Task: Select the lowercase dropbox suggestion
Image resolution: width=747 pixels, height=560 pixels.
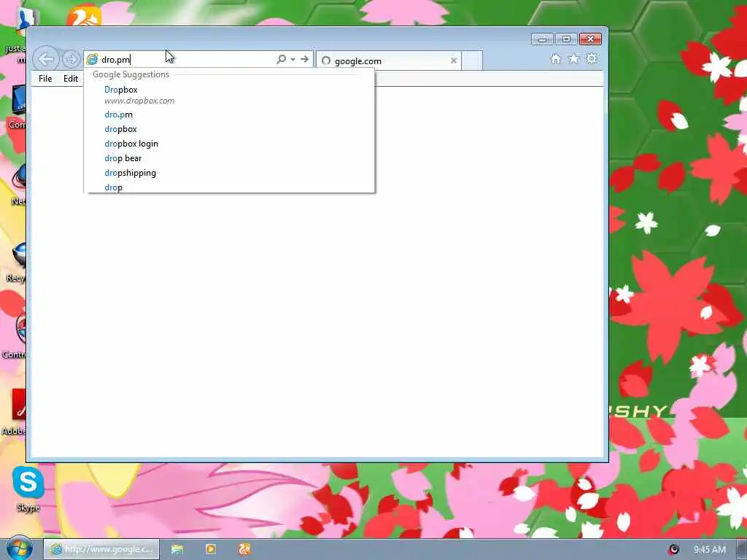Action: click(229, 129)
